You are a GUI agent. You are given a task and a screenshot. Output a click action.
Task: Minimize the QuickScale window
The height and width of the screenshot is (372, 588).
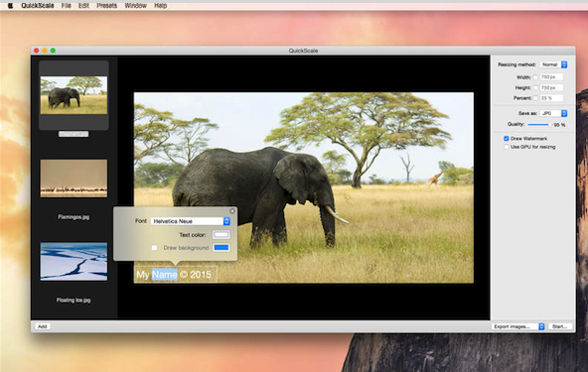click(45, 51)
